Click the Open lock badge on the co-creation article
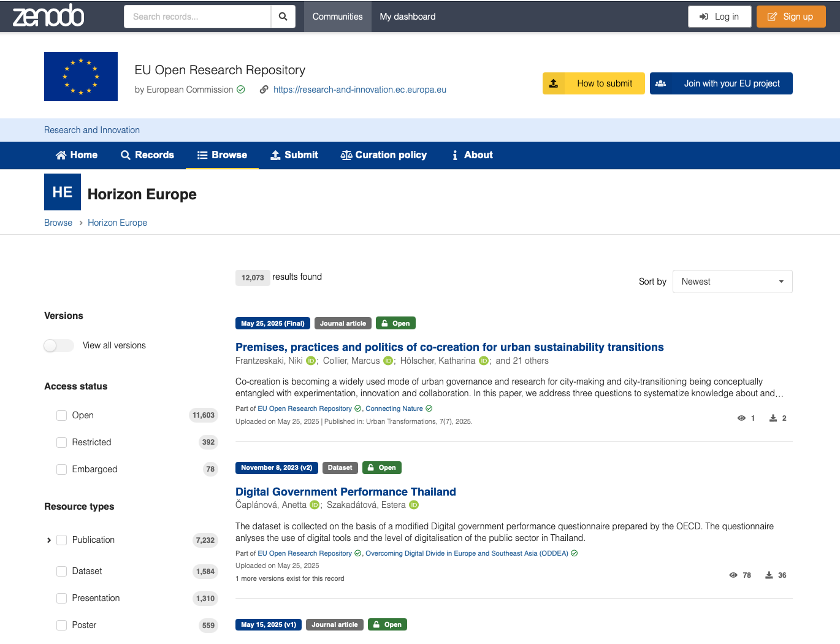Viewport: 840px width, 644px height. pyautogui.click(x=395, y=323)
